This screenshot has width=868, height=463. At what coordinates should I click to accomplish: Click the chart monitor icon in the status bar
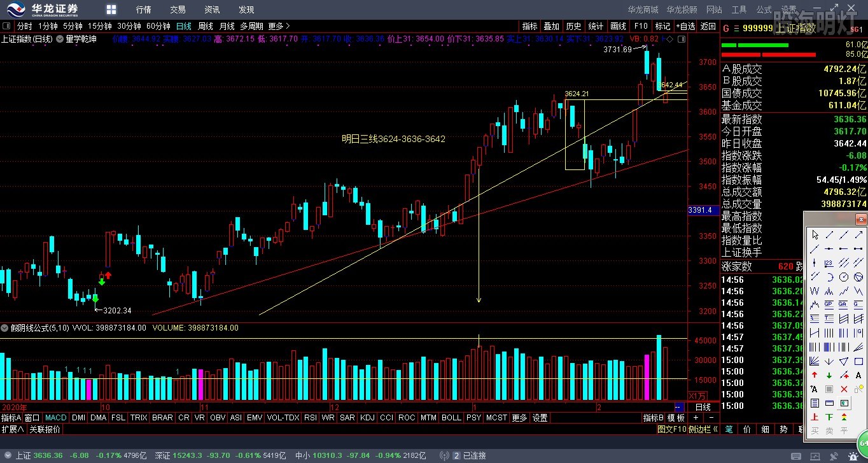[814, 456]
